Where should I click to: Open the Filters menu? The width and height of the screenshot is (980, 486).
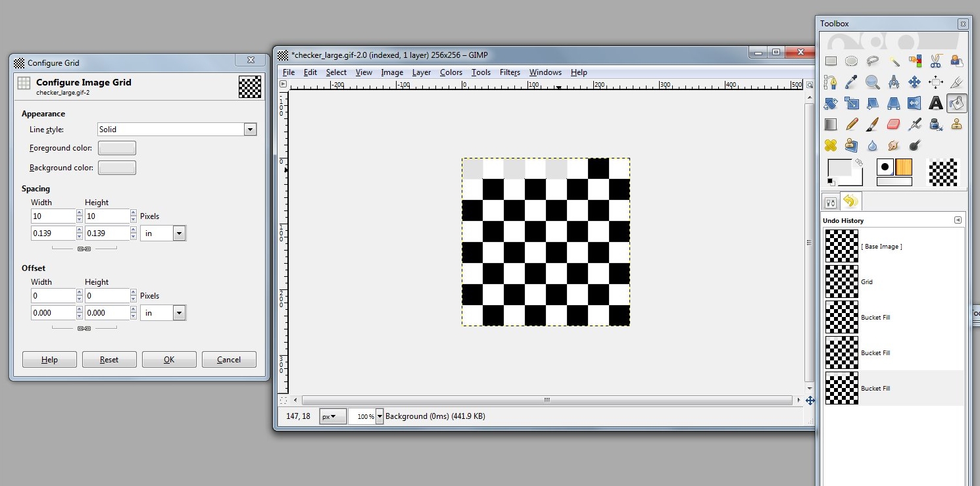coord(510,72)
